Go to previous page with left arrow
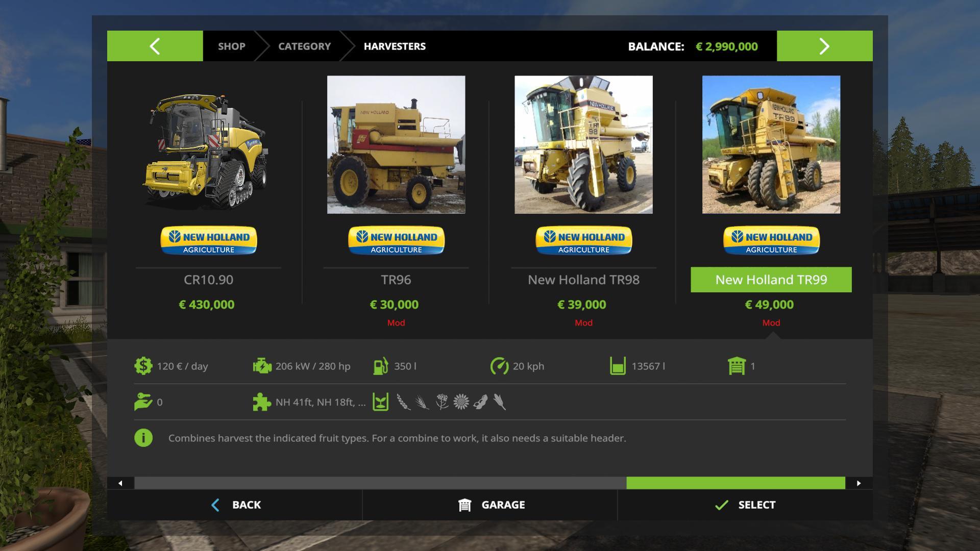The width and height of the screenshot is (980, 551). point(155,46)
